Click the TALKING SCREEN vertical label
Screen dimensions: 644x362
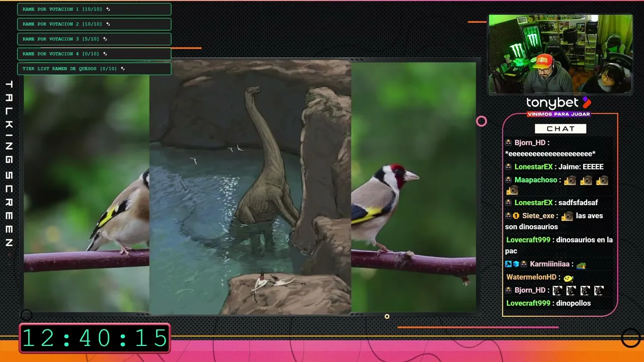coord(9,164)
